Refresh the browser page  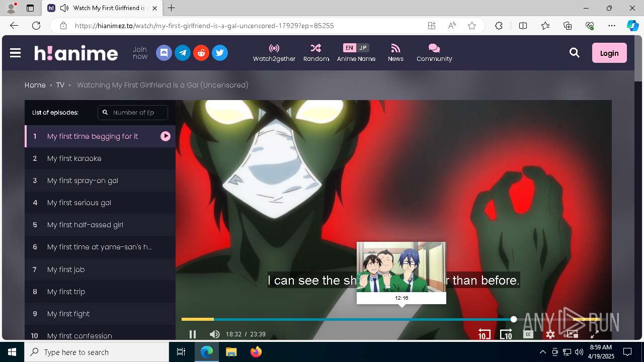pyautogui.click(x=36, y=26)
